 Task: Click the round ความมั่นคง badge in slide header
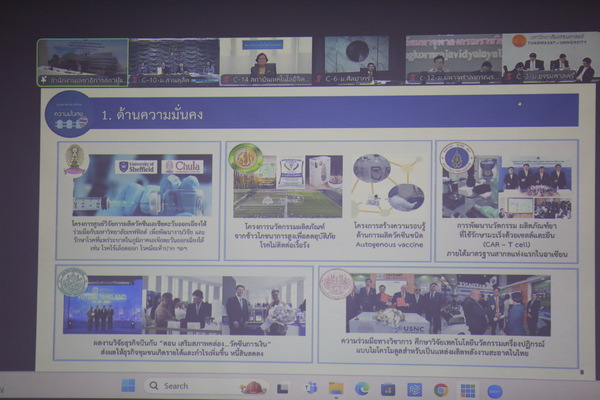coord(69,114)
